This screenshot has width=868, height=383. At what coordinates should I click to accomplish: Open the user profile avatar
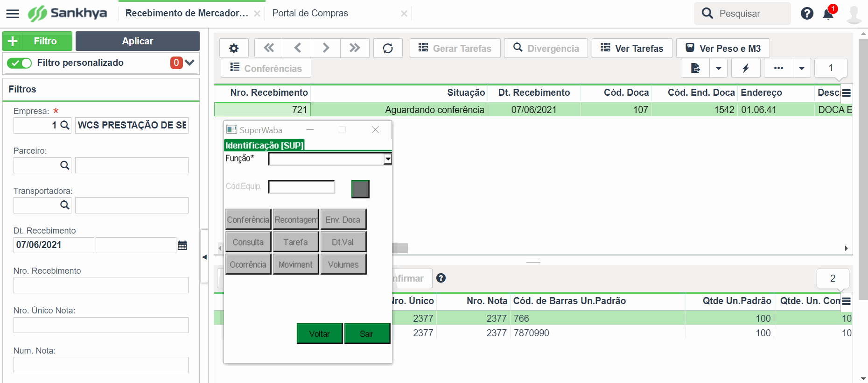pyautogui.click(x=854, y=14)
